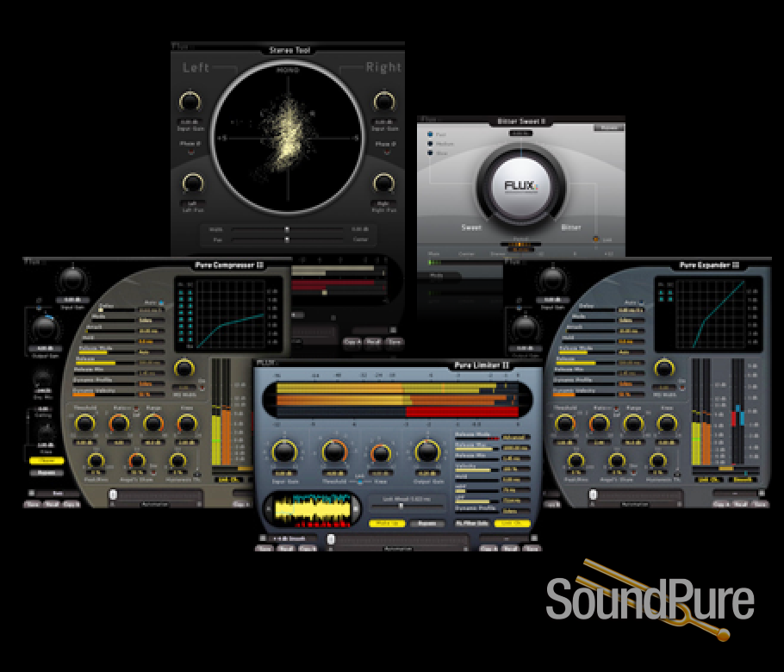Click Recall button in the Stereo Tool footer
The image size is (784, 672).
click(x=374, y=342)
